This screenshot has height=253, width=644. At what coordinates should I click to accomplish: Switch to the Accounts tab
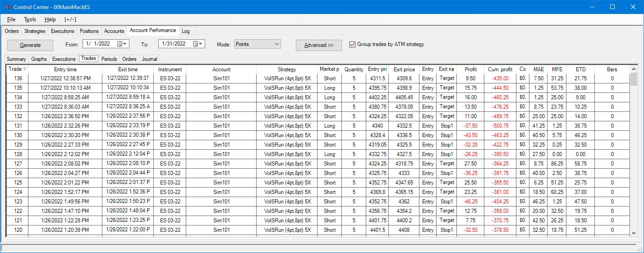[x=114, y=31]
